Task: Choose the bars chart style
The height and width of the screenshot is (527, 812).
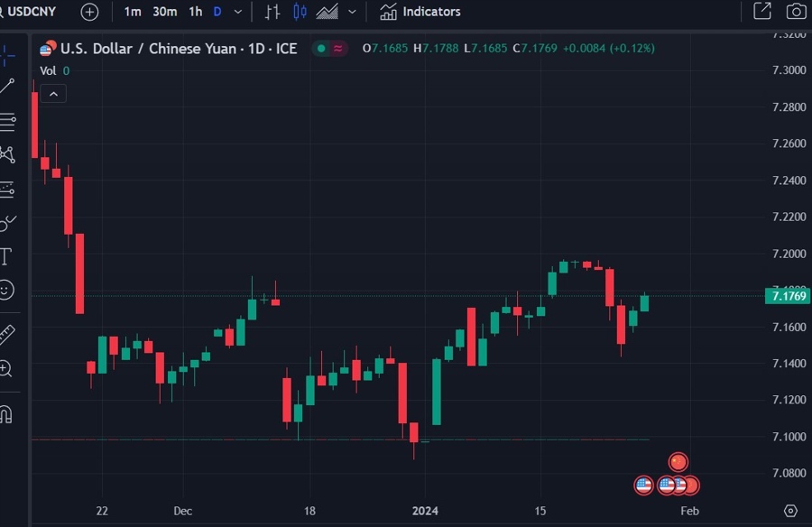Action: coord(272,12)
